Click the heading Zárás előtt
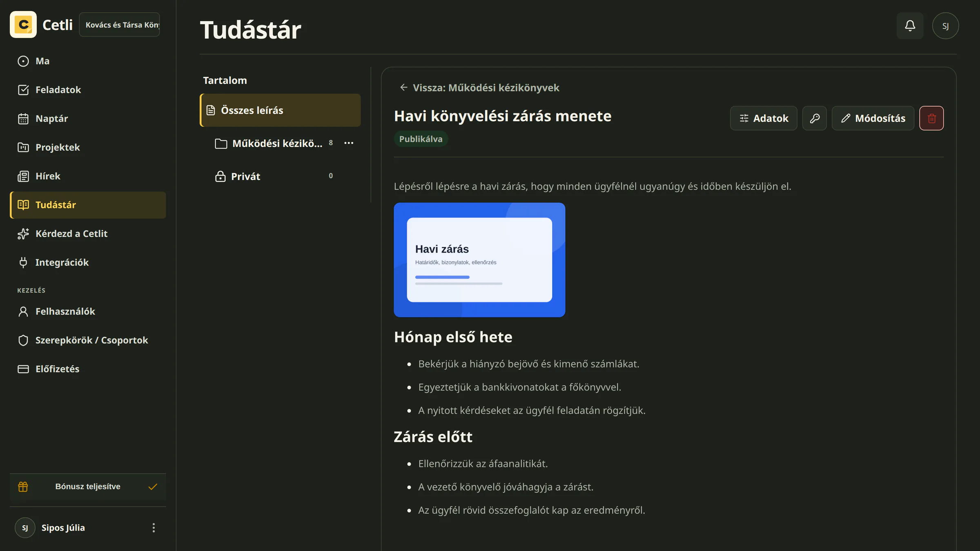The width and height of the screenshot is (980, 551). click(433, 437)
